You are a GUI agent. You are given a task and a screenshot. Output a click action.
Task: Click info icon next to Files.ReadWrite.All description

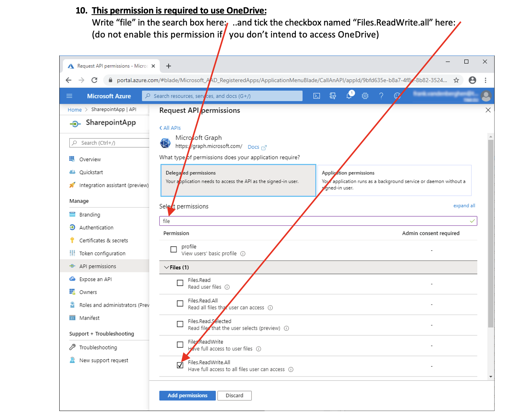point(291,369)
